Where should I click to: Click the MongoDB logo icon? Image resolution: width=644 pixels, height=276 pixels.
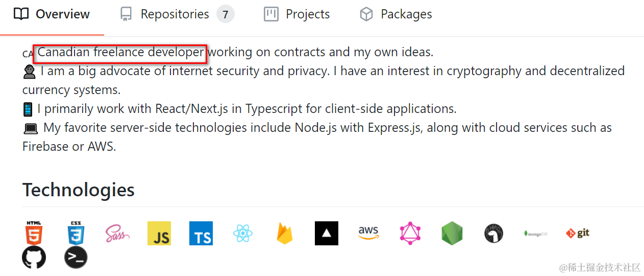coord(535,234)
